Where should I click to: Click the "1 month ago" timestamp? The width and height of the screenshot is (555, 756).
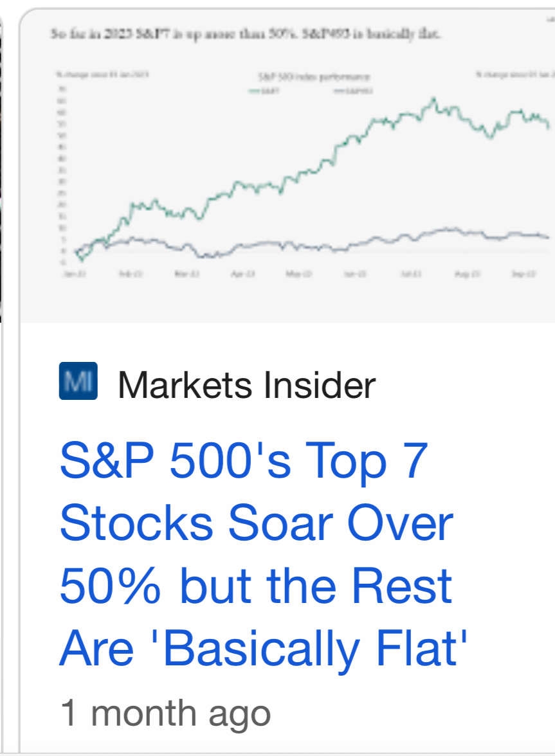click(165, 714)
